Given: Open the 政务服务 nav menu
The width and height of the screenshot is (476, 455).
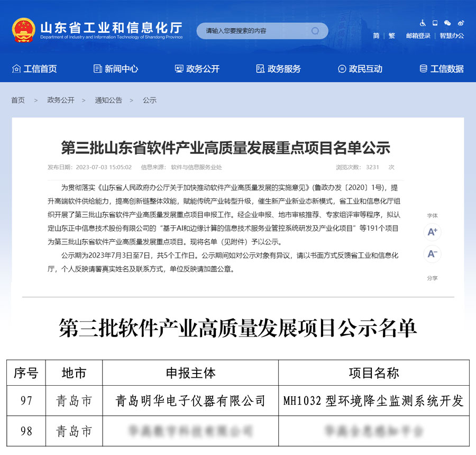Looking at the screenshot, I should 279,69.
